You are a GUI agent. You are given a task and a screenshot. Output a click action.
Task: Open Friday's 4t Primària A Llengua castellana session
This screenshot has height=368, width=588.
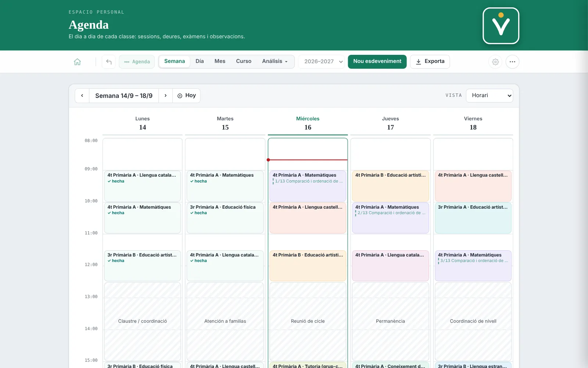click(473, 186)
